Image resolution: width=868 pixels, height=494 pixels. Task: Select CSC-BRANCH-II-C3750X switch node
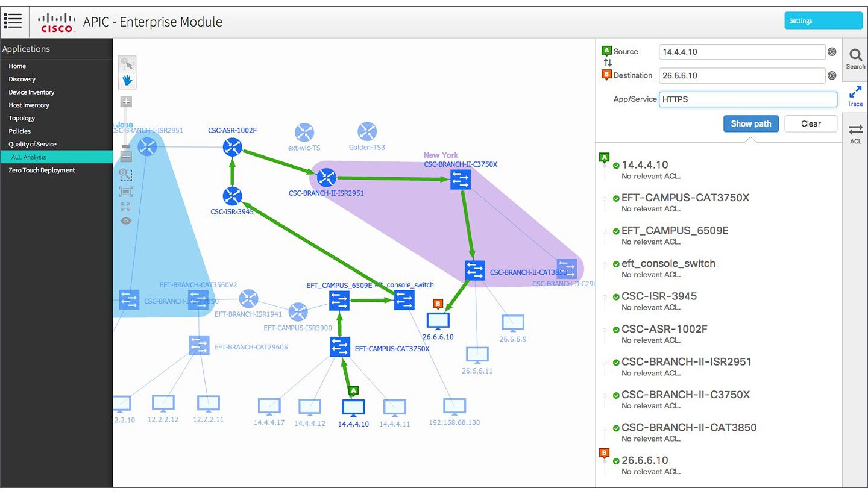pyautogui.click(x=461, y=180)
